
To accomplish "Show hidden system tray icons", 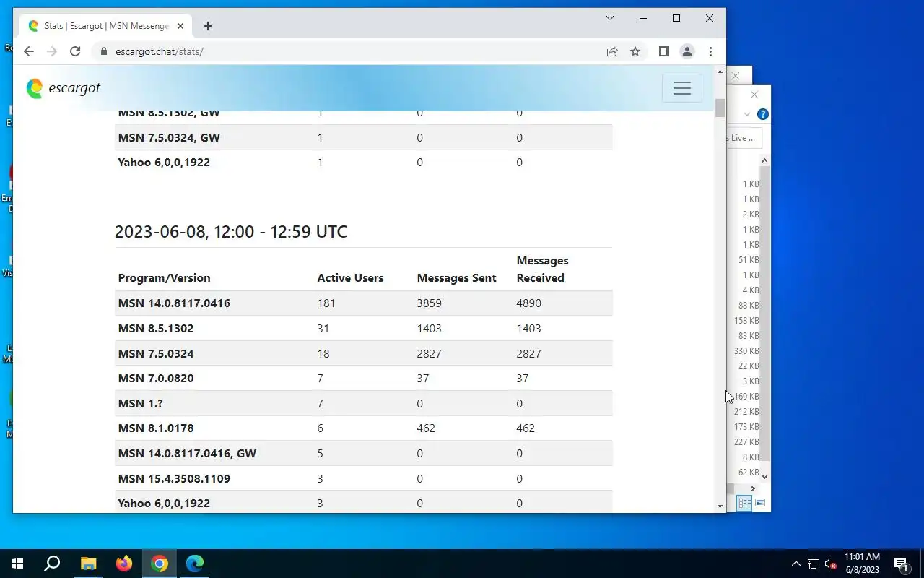I will click(796, 564).
